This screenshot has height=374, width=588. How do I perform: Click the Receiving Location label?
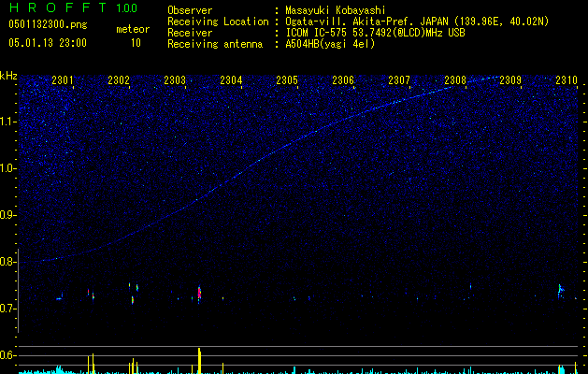(x=218, y=22)
